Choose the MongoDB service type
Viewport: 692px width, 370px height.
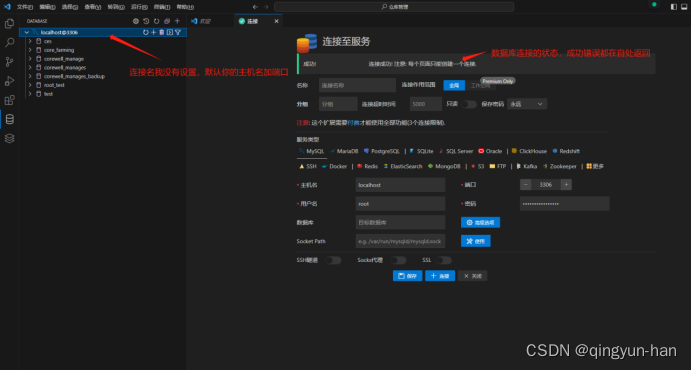tap(444, 166)
